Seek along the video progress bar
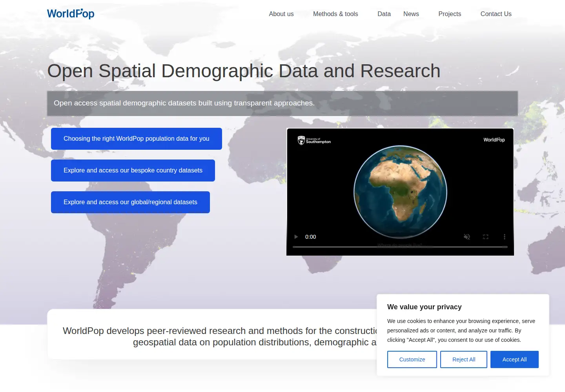 click(x=400, y=247)
